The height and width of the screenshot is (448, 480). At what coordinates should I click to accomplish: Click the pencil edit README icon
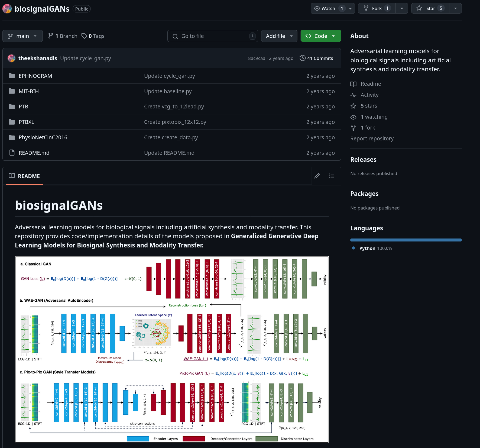pyautogui.click(x=317, y=176)
